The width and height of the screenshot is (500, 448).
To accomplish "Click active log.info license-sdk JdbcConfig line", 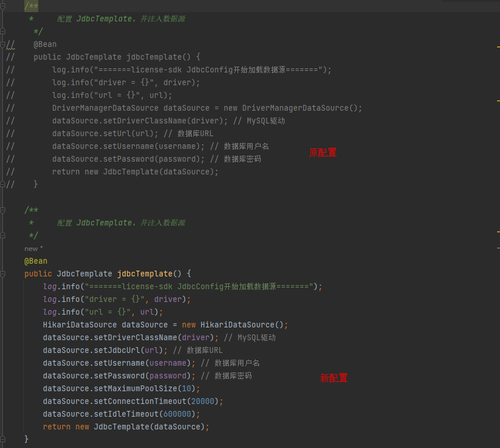I will [183, 286].
